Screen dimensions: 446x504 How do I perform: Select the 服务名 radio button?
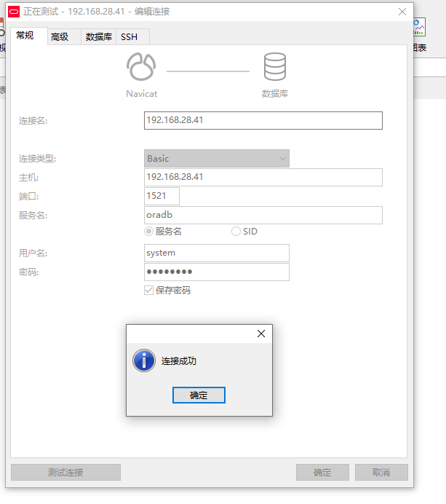pos(148,232)
